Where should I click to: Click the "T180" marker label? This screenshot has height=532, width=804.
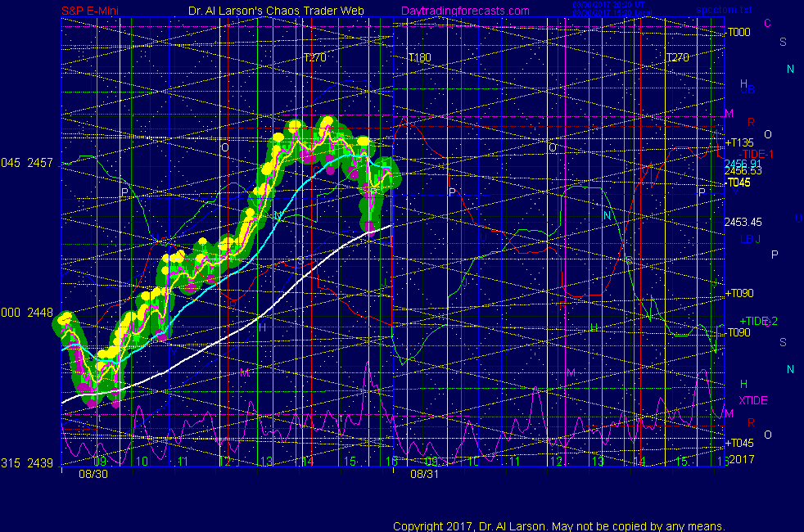coord(419,57)
